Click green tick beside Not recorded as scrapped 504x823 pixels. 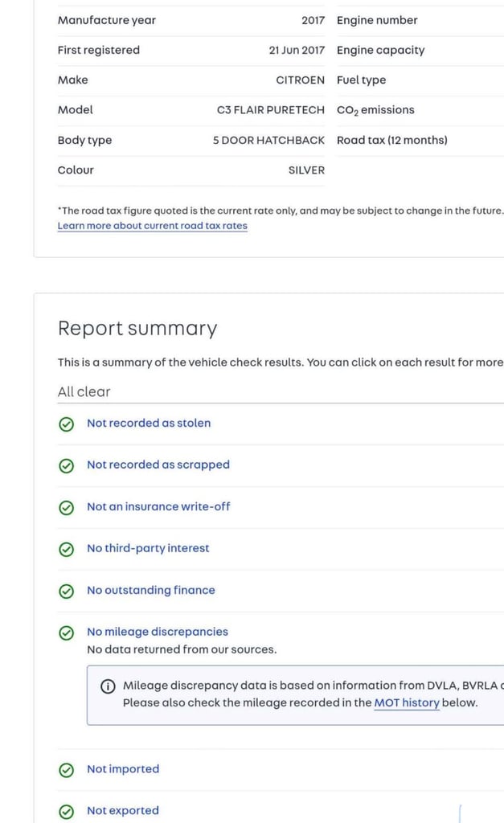point(66,465)
